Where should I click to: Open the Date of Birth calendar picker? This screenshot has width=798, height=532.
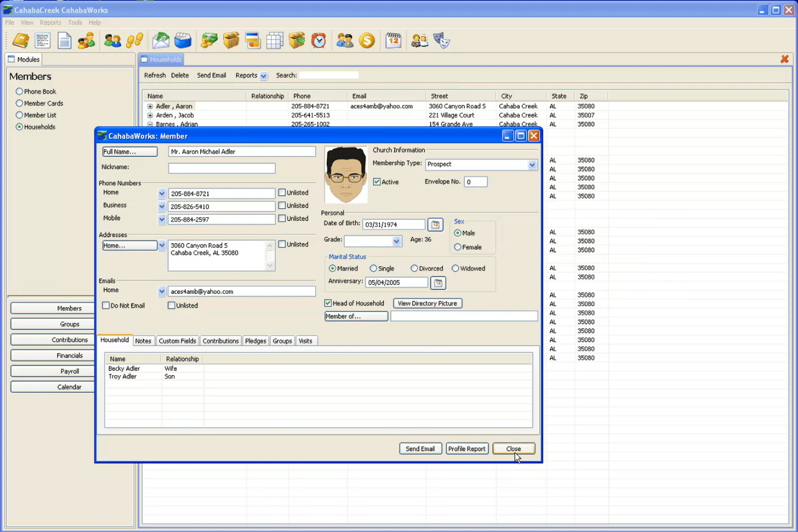[435, 225]
